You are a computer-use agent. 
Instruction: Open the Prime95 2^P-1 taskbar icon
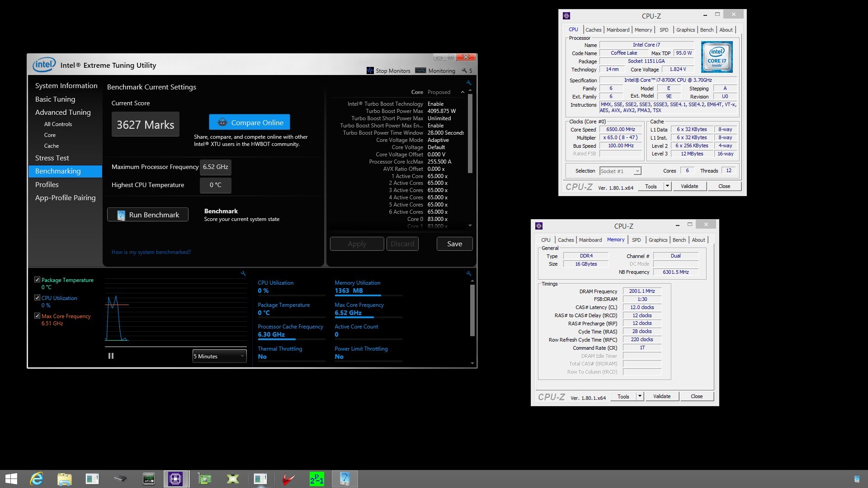316,479
